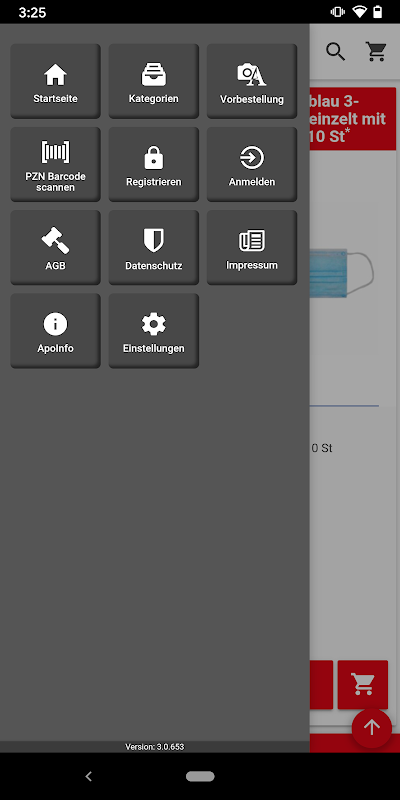Open AGB gavel tile
Viewport: 400px width, 800px height.
[56, 247]
